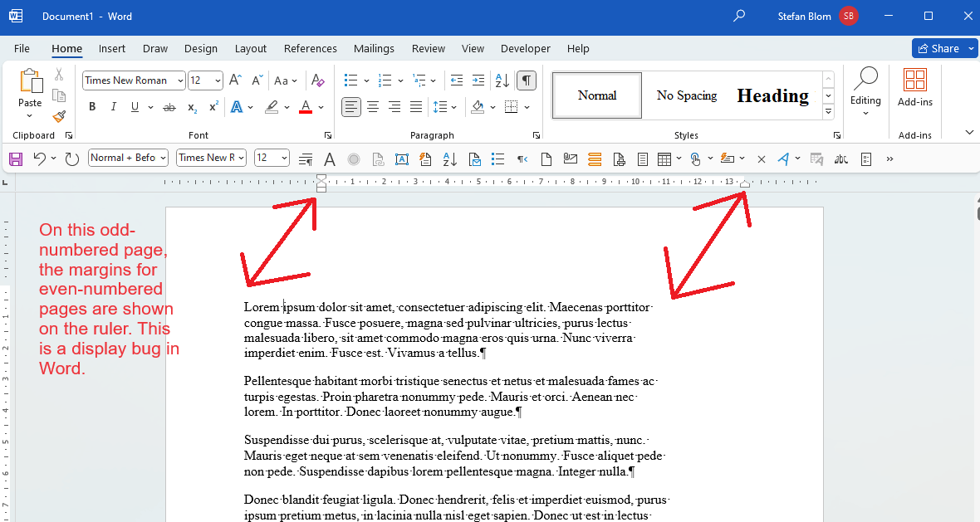980x522 pixels.
Task: Toggle Show/Hide formatting marks (¶)
Action: 527,80
